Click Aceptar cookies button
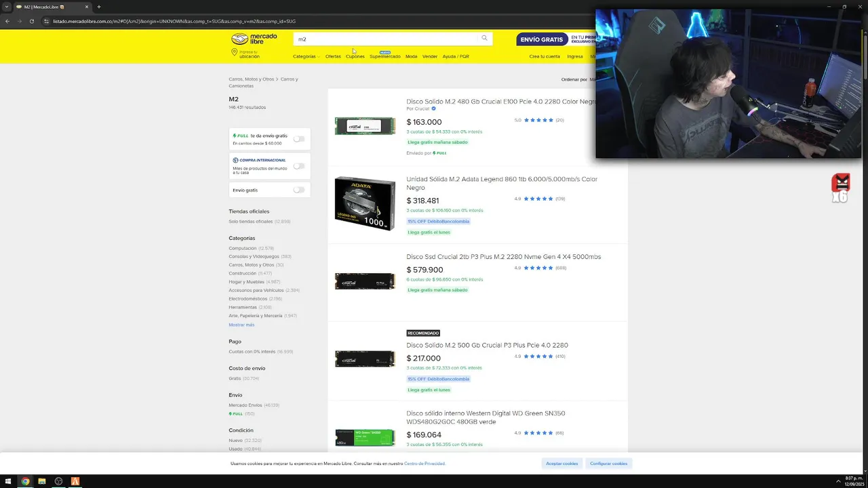The height and width of the screenshot is (488, 868). [562, 463]
